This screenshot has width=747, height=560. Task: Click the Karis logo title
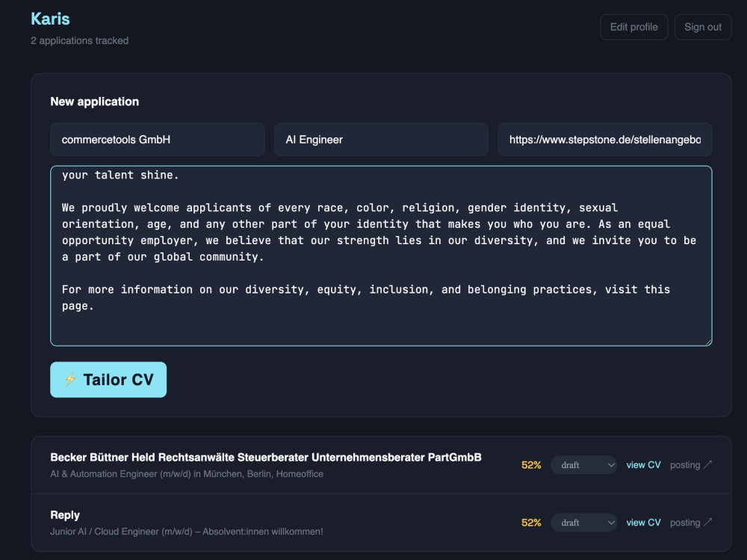click(x=50, y=19)
